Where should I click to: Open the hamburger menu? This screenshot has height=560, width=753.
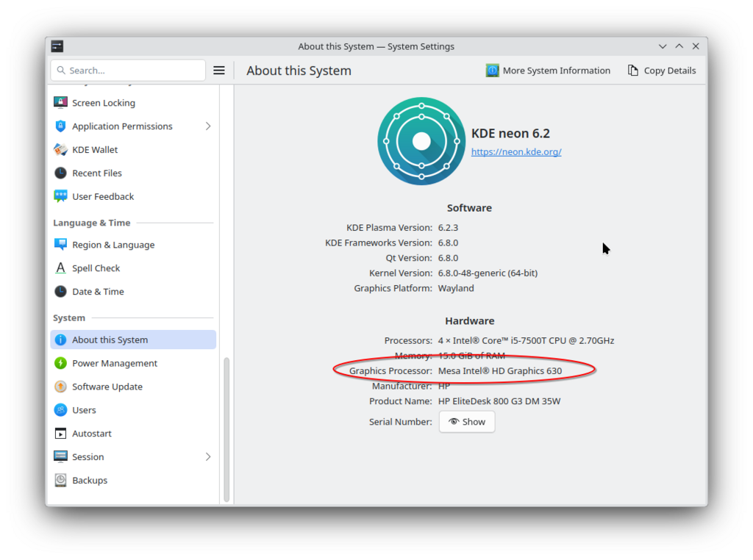tap(219, 71)
